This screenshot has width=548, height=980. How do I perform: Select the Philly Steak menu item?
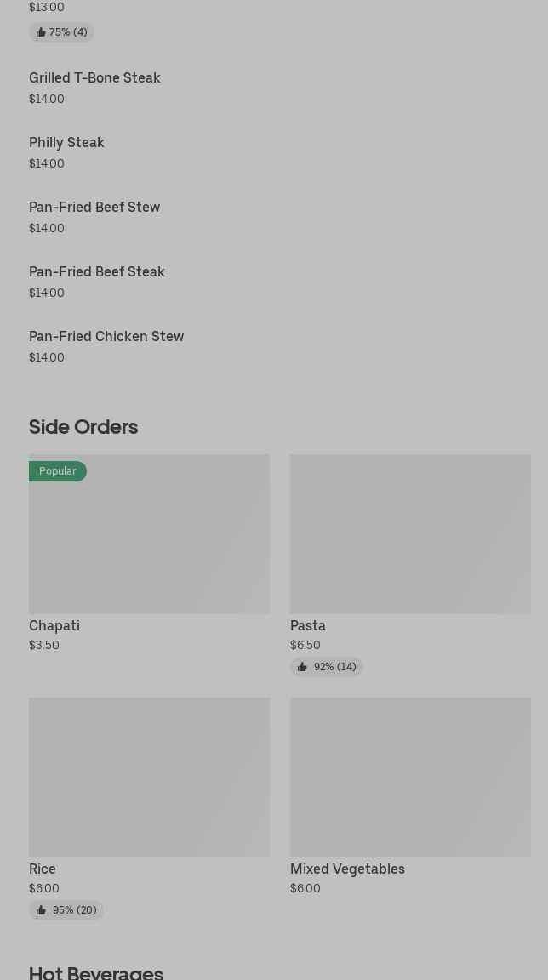click(x=66, y=143)
